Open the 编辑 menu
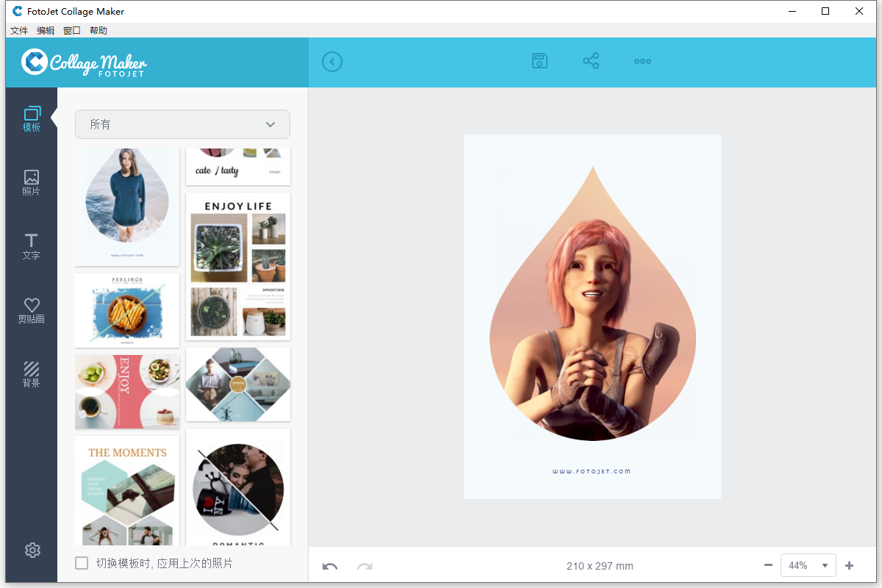882x588 pixels. click(x=46, y=31)
